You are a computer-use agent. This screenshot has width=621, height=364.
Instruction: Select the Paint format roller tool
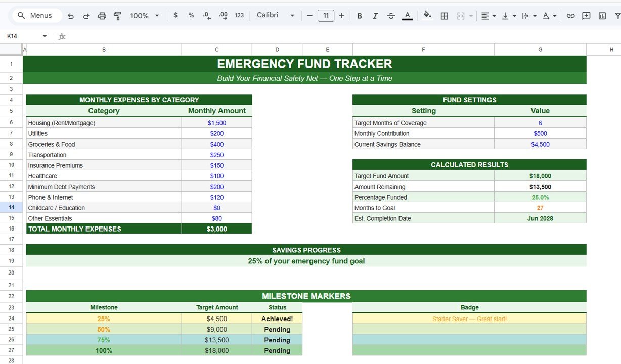click(x=117, y=16)
